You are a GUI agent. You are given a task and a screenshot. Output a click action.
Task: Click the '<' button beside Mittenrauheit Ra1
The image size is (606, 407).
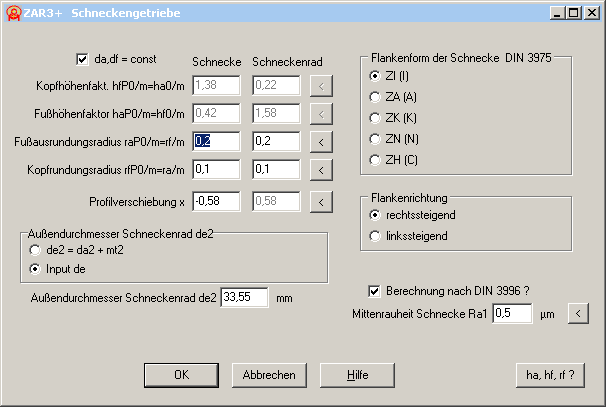[576, 313]
